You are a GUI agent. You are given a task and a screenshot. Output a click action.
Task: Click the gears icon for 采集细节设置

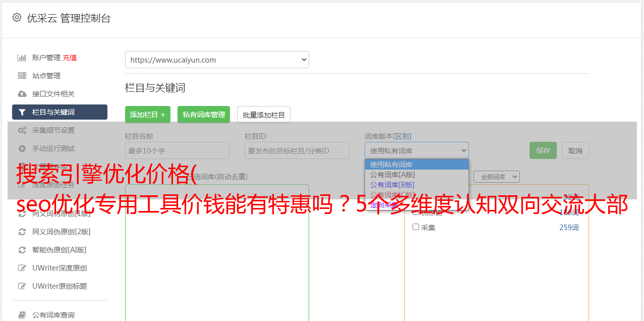pyautogui.click(x=22, y=130)
